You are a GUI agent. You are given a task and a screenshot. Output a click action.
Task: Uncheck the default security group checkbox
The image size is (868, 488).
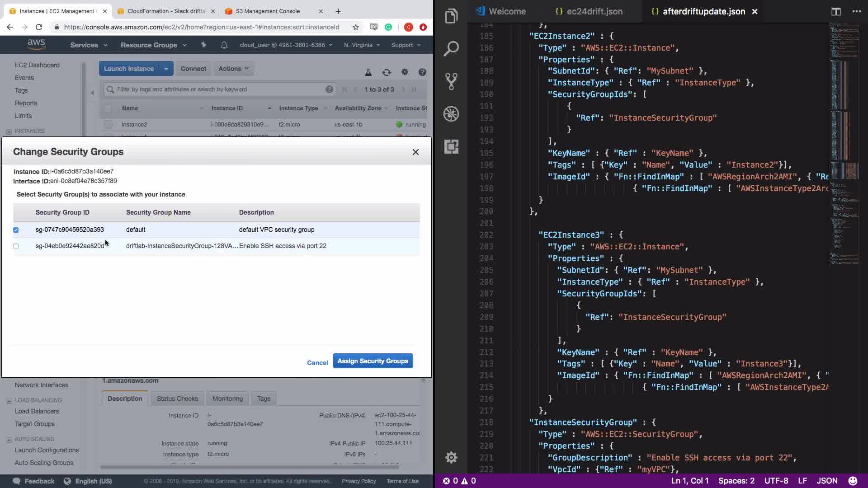coord(16,230)
